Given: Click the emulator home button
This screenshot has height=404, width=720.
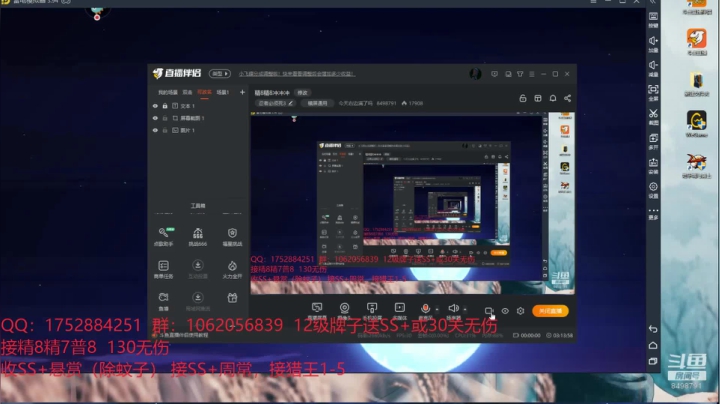Looking at the screenshot, I should 653,345.
